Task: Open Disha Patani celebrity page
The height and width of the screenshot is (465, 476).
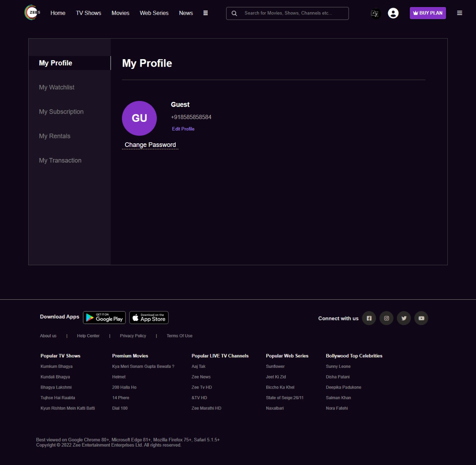Action: point(338,377)
